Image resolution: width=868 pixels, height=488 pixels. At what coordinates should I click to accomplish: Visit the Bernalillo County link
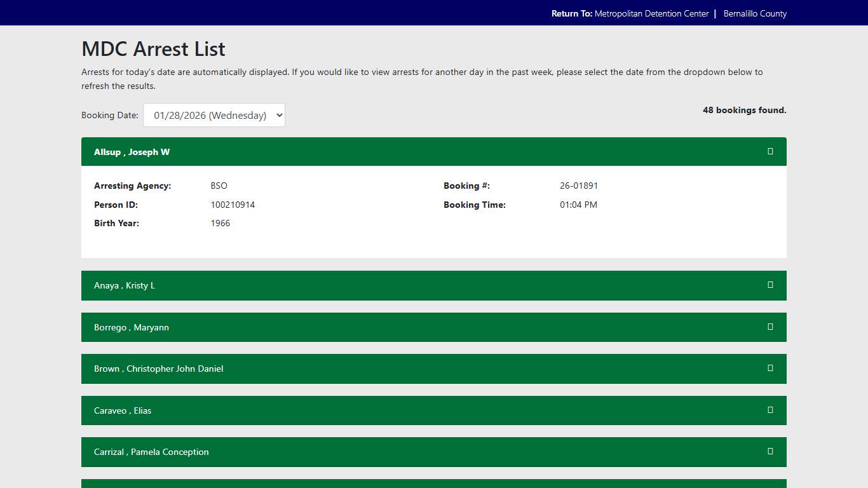click(x=755, y=13)
